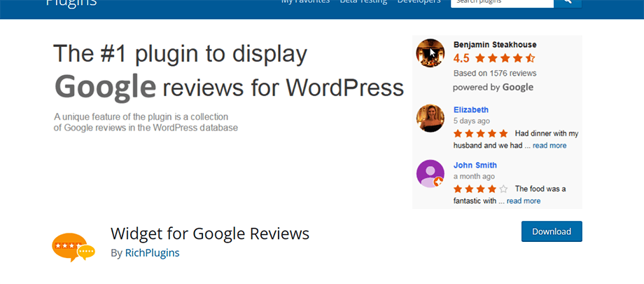Open the Beta Testing header link
644x284 pixels.
pyautogui.click(x=363, y=2)
